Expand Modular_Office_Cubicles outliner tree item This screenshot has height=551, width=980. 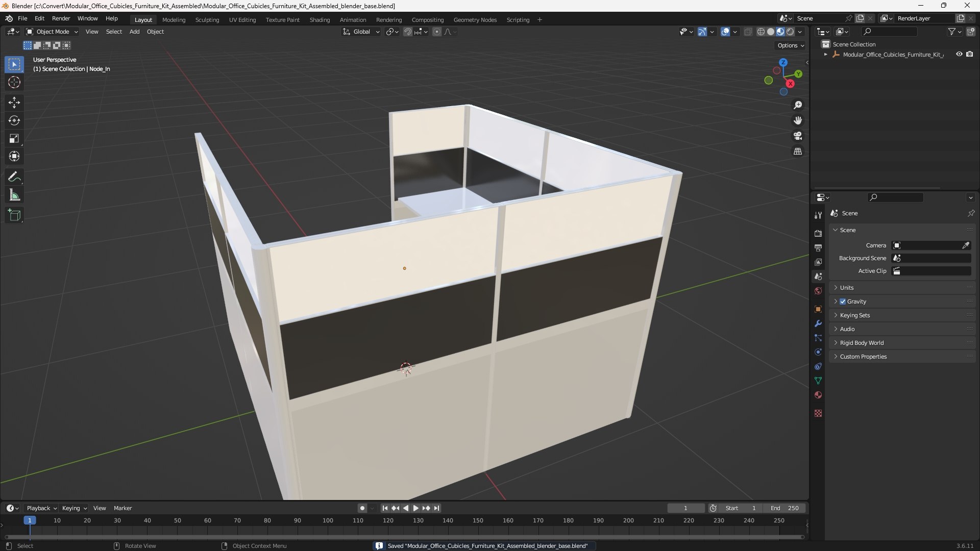click(826, 55)
